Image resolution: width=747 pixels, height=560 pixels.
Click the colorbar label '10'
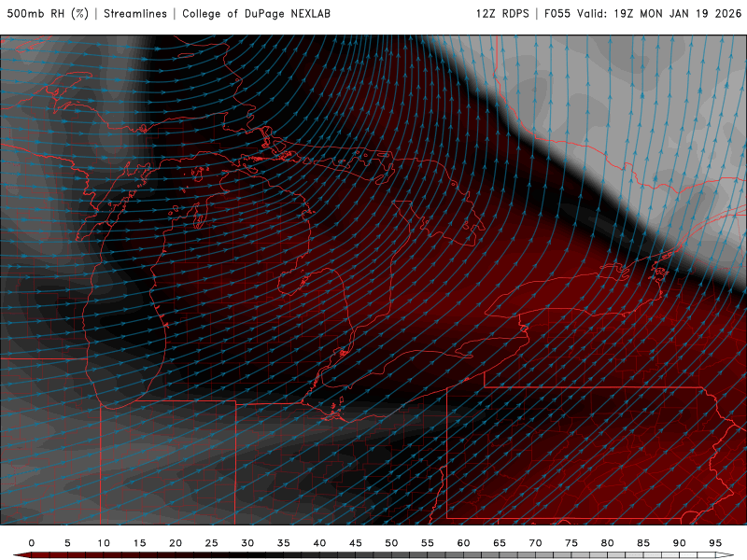pyautogui.click(x=104, y=543)
